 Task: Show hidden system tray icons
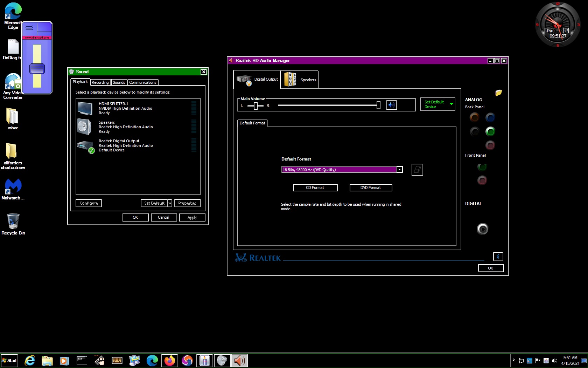513,360
